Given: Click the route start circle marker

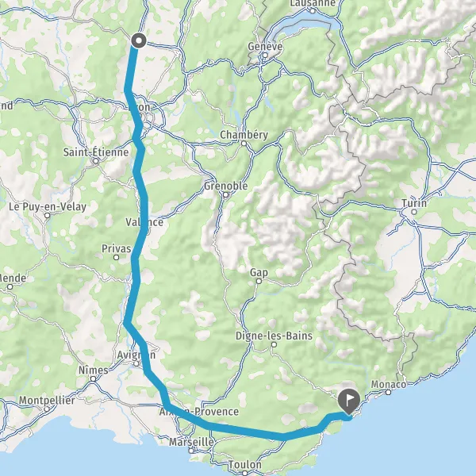Looking at the screenshot, I should click(139, 40).
